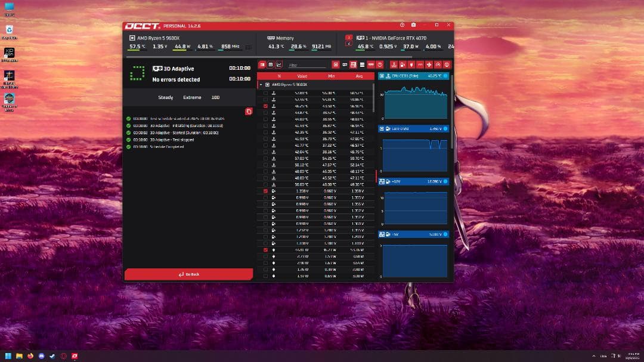Disable the checked 1.350 V voltage sensor
Screen dimensions: 644x362
click(265, 190)
